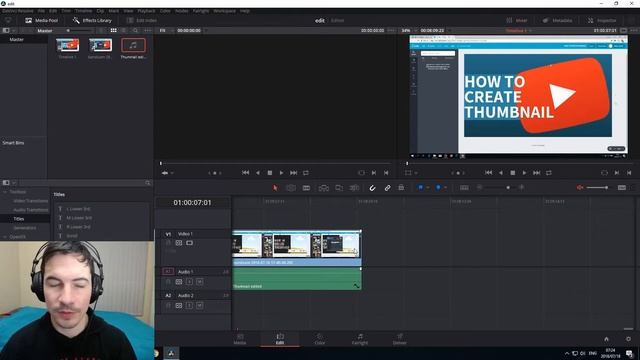Open the Playback menu

146,11
